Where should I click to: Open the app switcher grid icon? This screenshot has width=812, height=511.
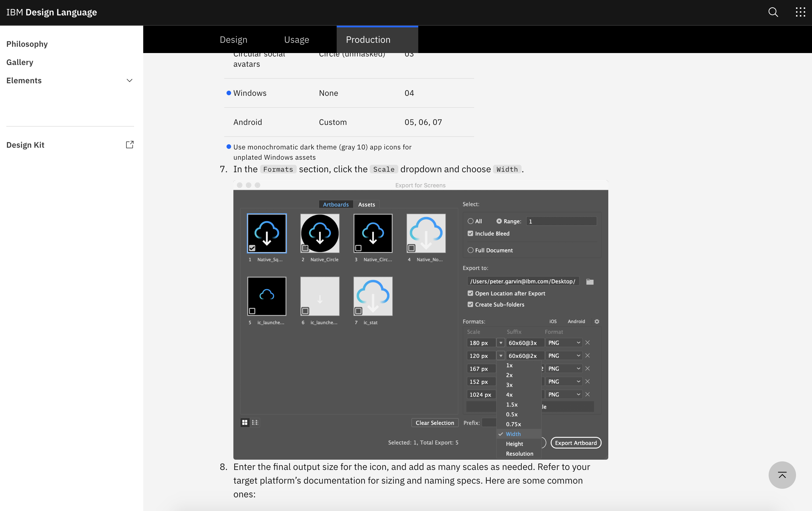click(x=800, y=13)
